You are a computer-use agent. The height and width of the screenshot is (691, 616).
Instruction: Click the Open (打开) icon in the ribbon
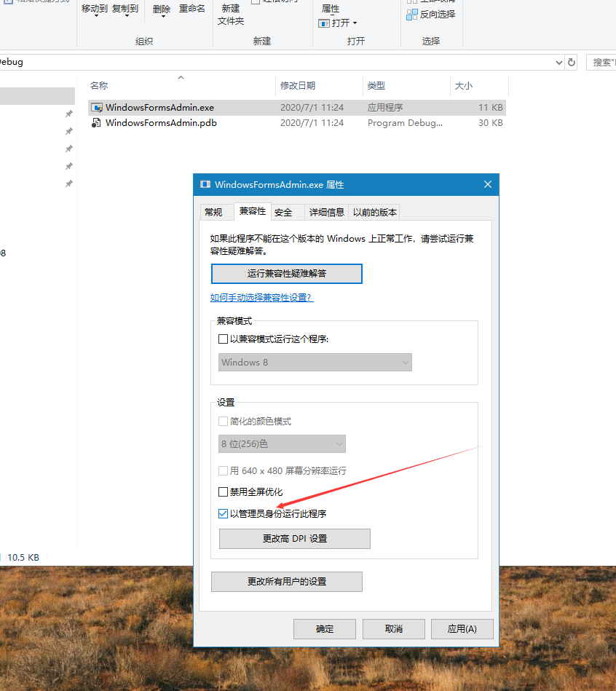click(324, 23)
